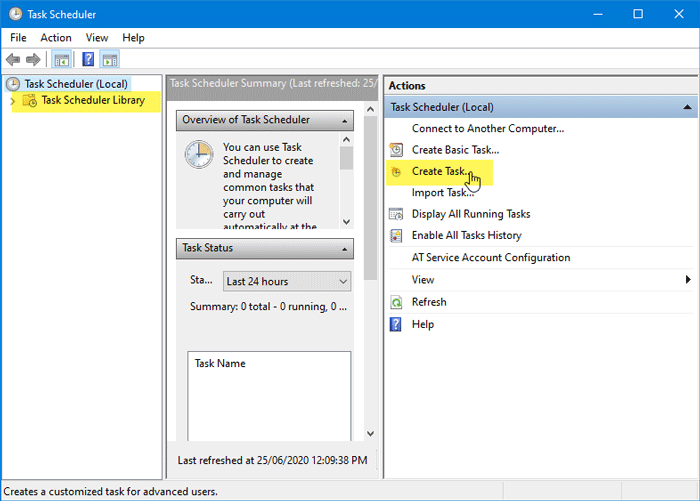The image size is (700, 501).
Task: Open the Action menu
Action: point(56,38)
